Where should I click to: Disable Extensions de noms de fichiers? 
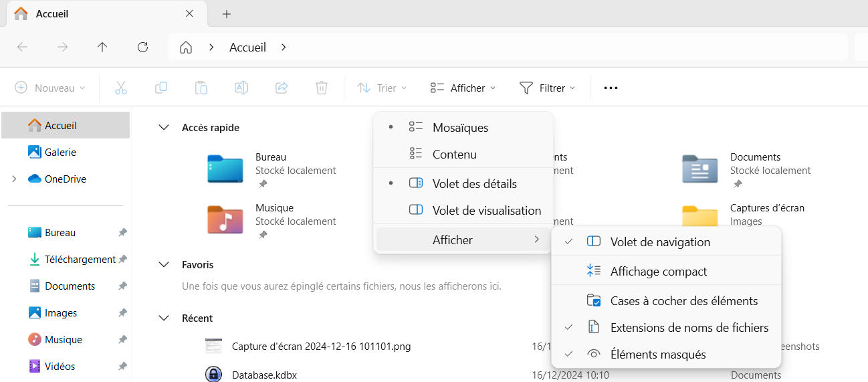(x=689, y=328)
